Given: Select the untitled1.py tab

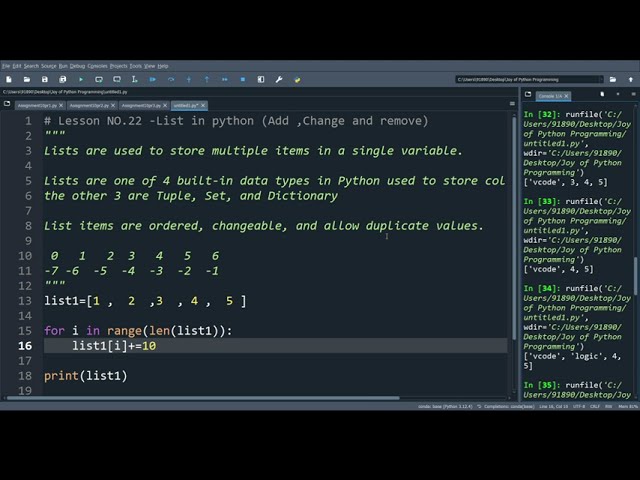Looking at the screenshot, I should 186,105.
